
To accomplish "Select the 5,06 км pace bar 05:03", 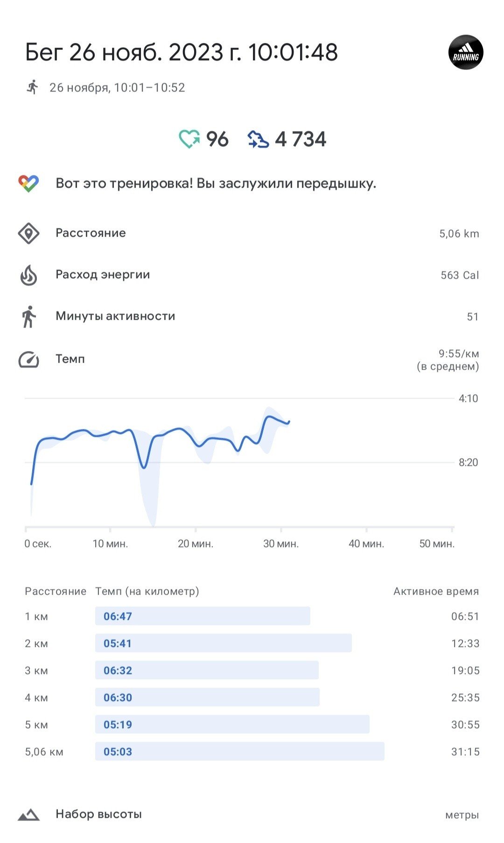I will coord(240,752).
